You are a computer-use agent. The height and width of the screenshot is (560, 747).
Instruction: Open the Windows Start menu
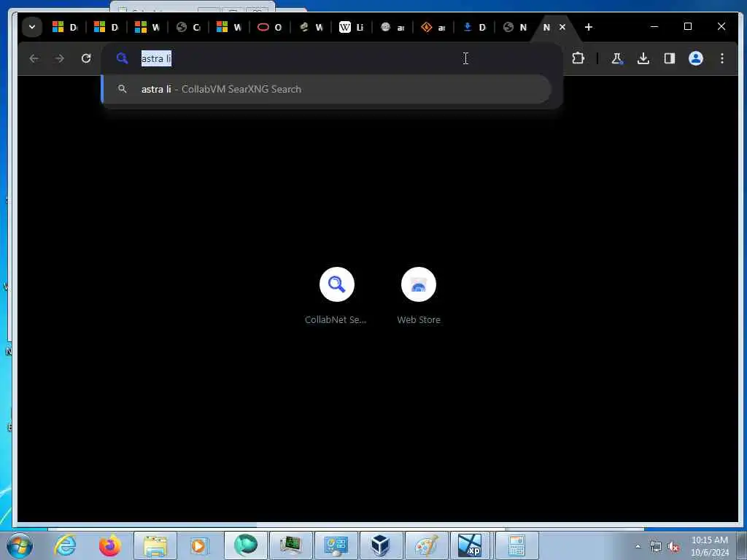point(20,545)
